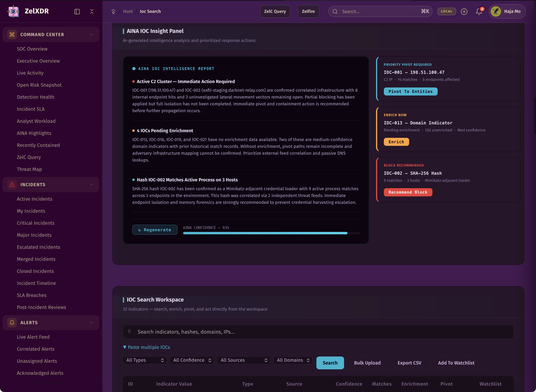Open the All Confidence dropdown
The width and height of the screenshot is (536, 392).
tap(192, 360)
